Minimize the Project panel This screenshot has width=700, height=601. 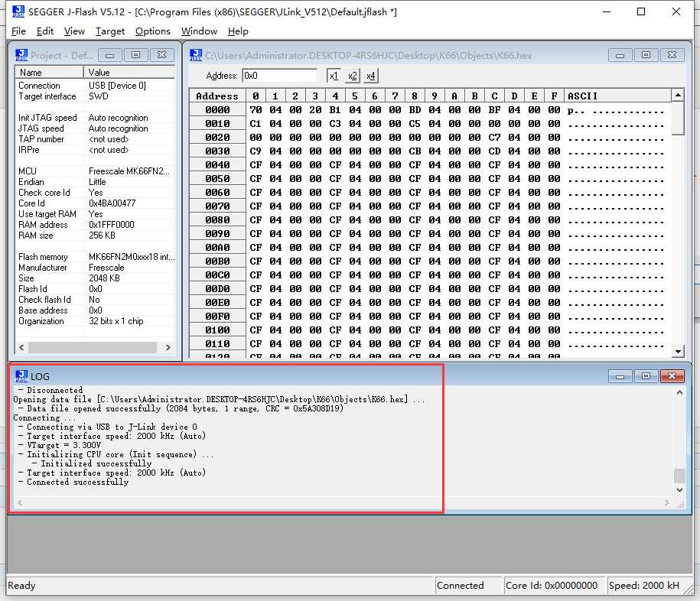point(110,55)
